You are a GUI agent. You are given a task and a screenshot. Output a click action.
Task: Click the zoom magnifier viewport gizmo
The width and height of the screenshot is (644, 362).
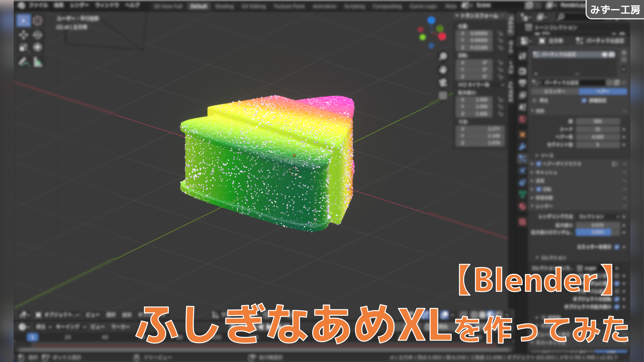(443, 56)
